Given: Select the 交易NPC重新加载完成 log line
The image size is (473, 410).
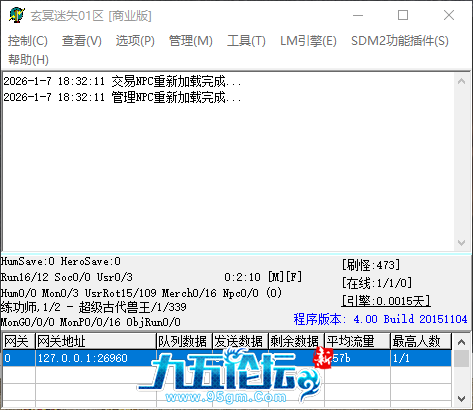Looking at the screenshot, I should click(x=122, y=81).
